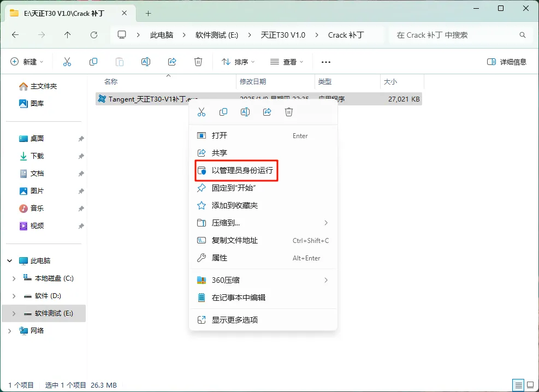The width and height of the screenshot is (539, 392).
Task: Select 共享 in context menu
Action: pyautogui.click(x=263, y=153)
